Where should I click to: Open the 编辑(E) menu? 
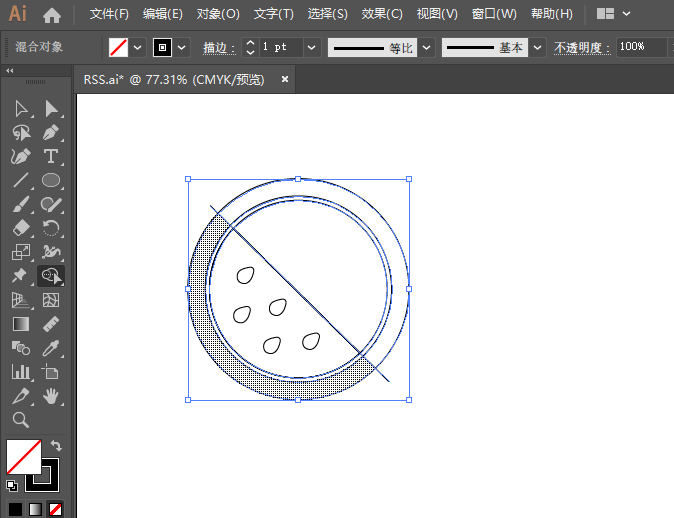click(x=163, y=14)
